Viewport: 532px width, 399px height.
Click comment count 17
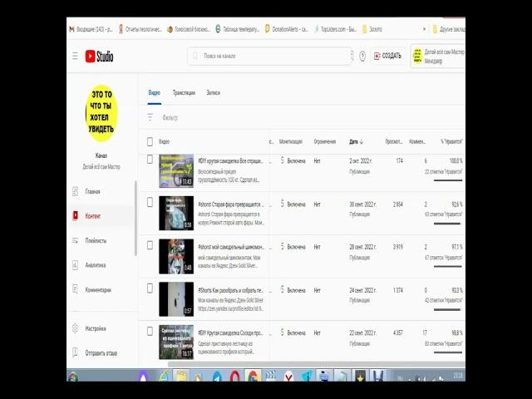pos(425,332)
